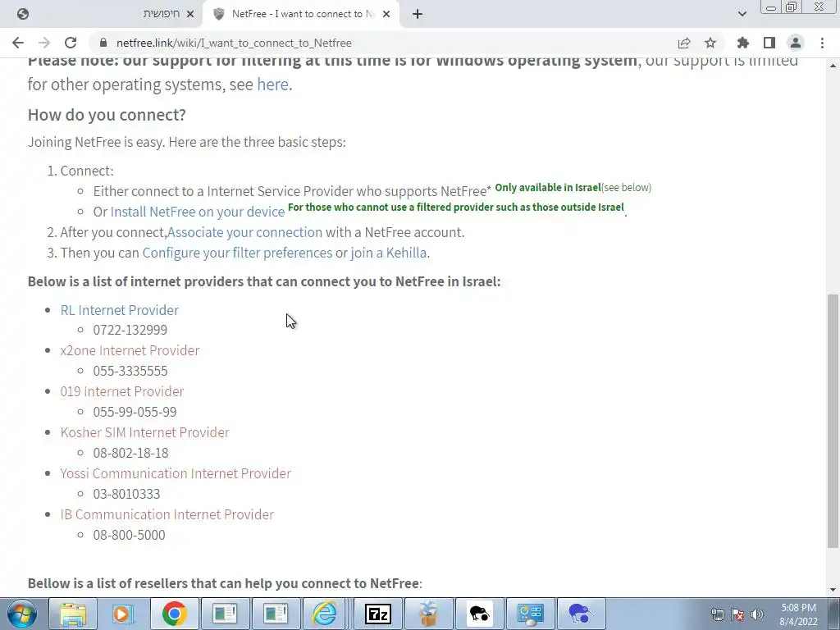Follow the 'here' link for other operating systems
This screenshot has width=840, height=630.
(x=272, y=84)
